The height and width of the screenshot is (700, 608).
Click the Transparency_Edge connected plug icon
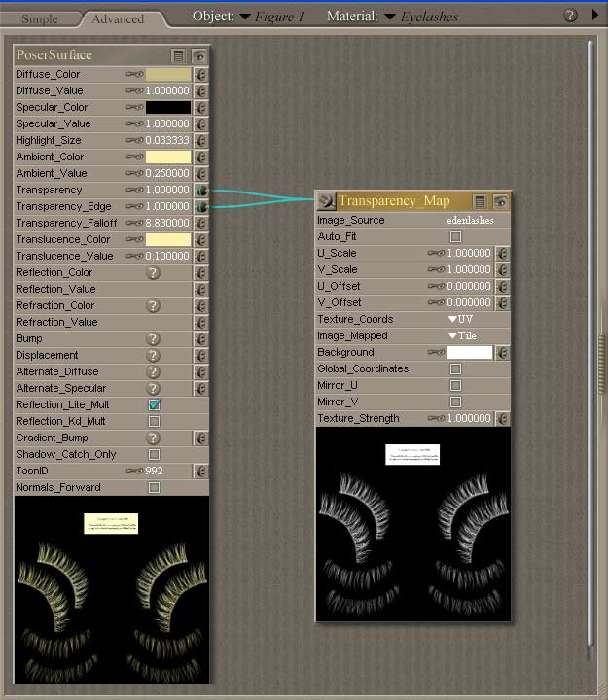[x=202, y=207]
